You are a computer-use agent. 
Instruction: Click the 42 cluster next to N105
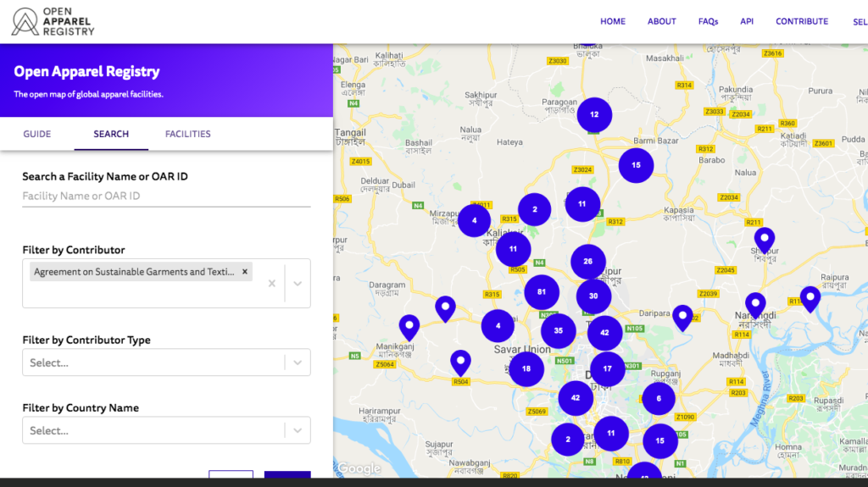(x=604, y=333)
